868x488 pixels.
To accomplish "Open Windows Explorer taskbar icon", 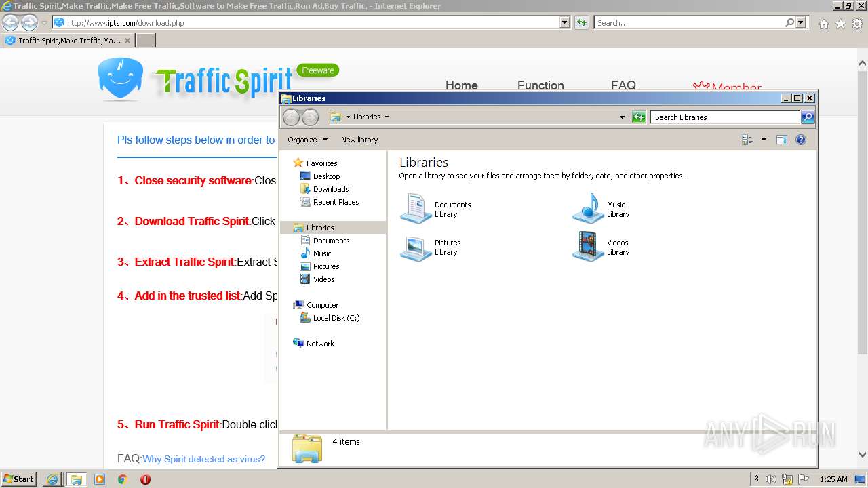I will coord(77,479).
